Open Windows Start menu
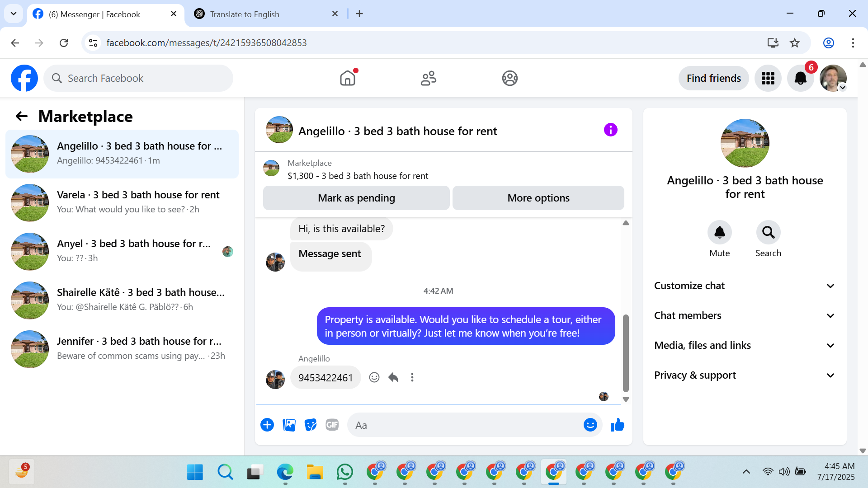 [x=195, y=472]
